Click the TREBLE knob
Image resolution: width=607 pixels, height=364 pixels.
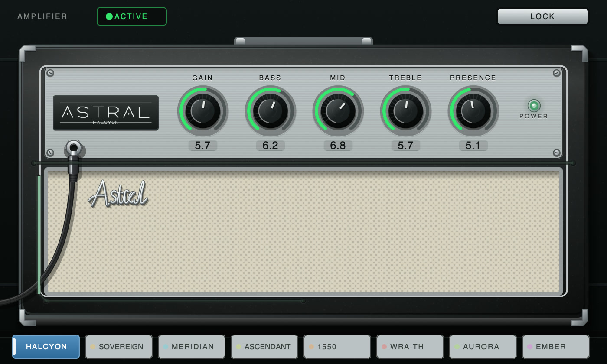[x=406, y=111]
